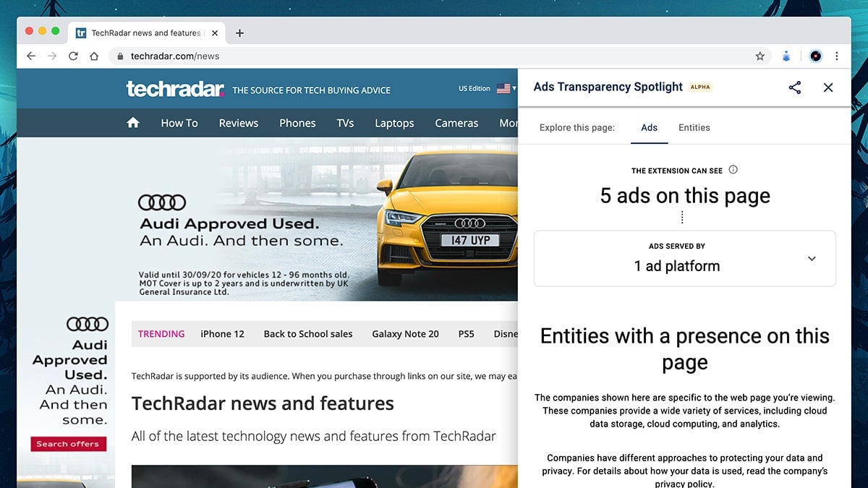Bookmark this page with the star icon
This screenshot has height=488, width=868.
[x=760, y=56]
